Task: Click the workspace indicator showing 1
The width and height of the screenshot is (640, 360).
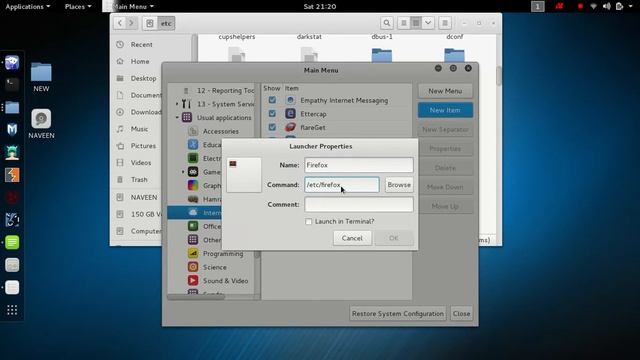Action: coord(538,6)
